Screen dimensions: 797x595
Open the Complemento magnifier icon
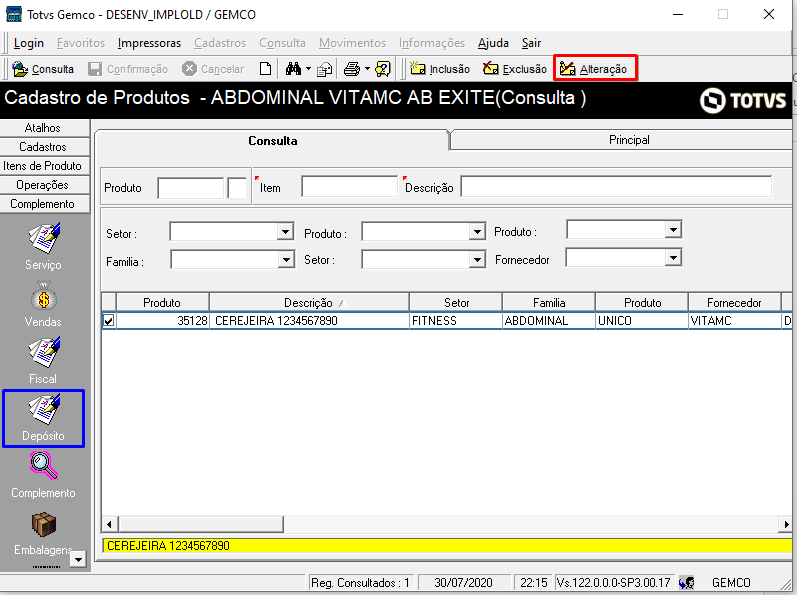pyautogui.click(x=43, y=476)
